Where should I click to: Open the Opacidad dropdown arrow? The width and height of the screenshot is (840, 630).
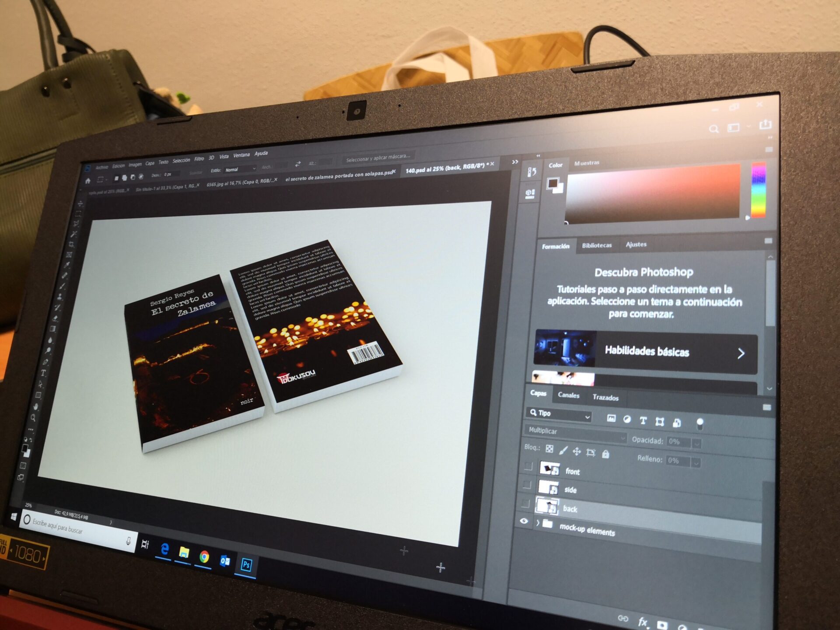(x=696, y=444)
